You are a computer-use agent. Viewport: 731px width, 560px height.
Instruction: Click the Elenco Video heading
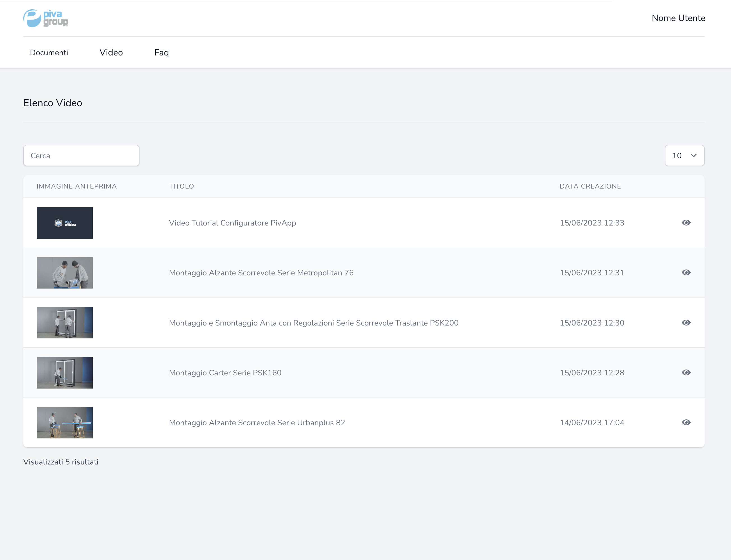[53, 103]
